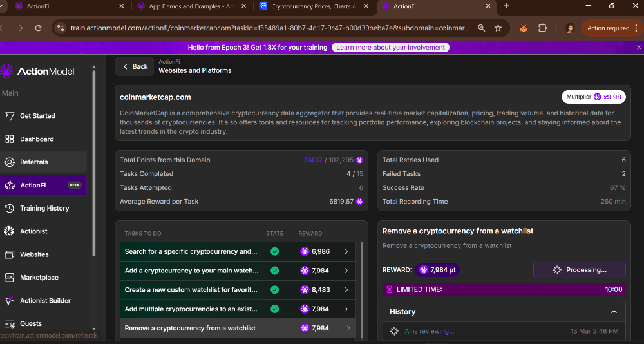Click the Training History clock icon
The width and height of the screenshot is (644, 344).
[x=10, y=208]
